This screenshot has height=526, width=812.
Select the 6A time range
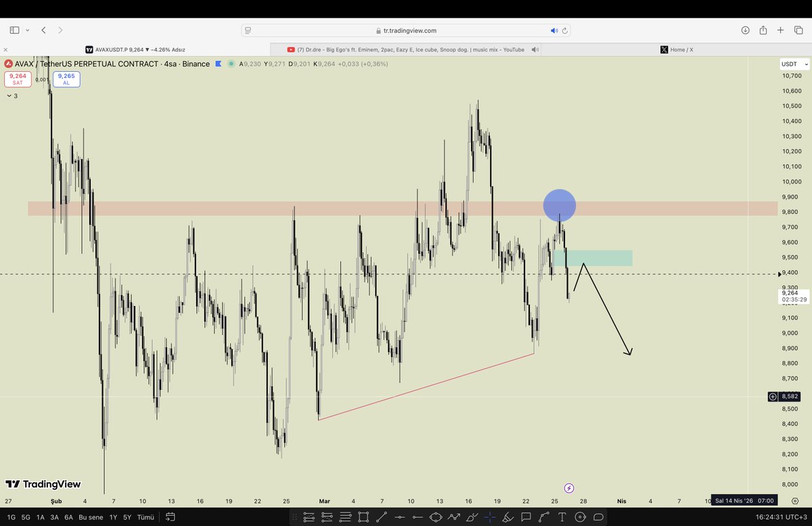pyautogui.click(x=68, y=517)
